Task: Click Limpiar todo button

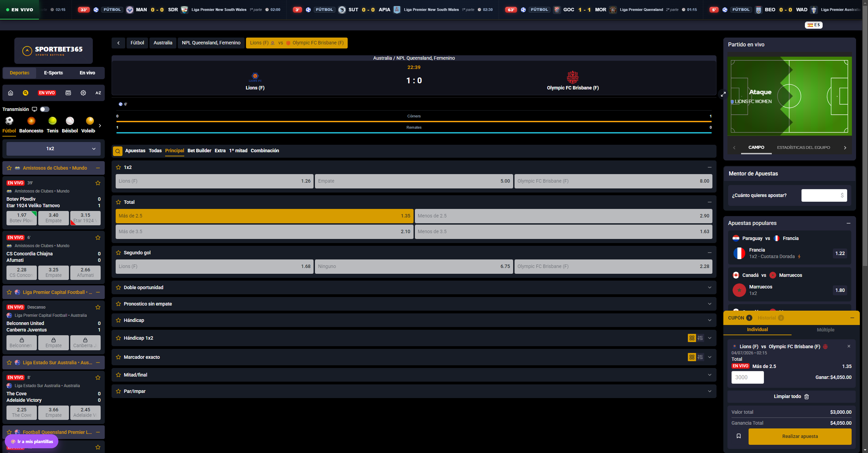Action: pyautogui.click(x=792, y=396)
